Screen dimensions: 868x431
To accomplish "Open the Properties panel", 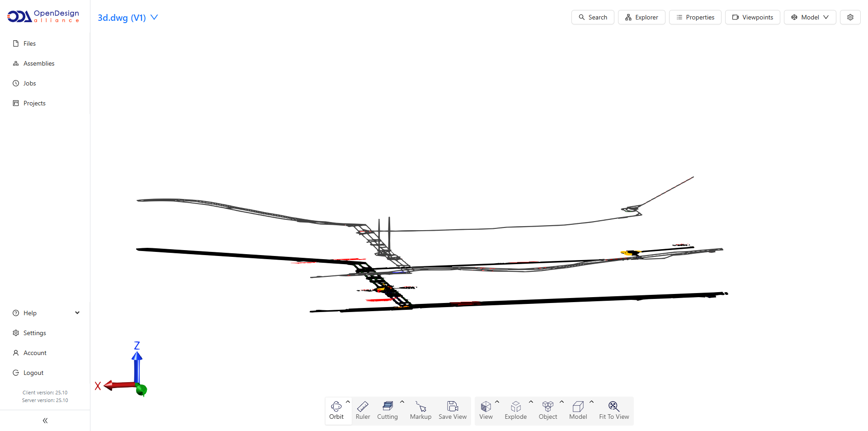I will point(695,17).
